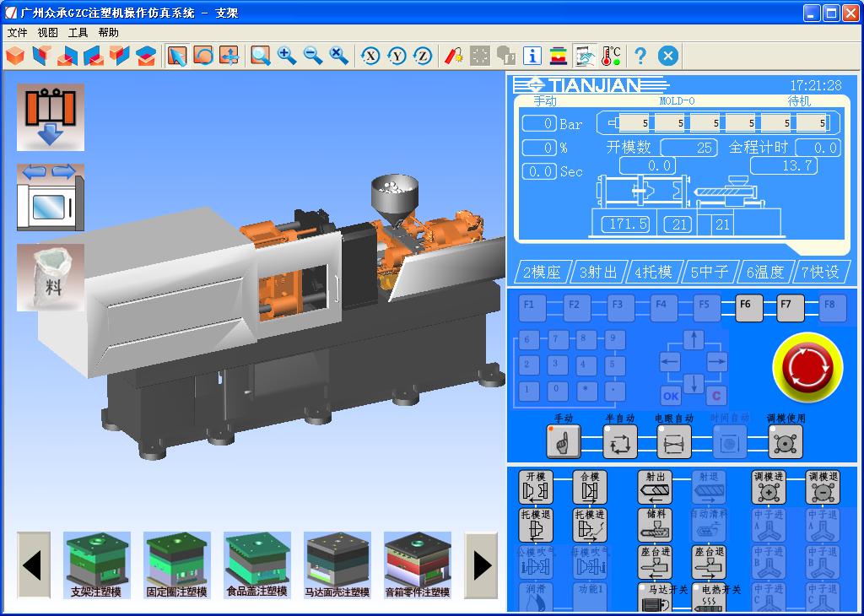The height and width of the screenshot is (616, 864).
Task: Click the right arrow to scroll molds
Action: click(482, 565)
